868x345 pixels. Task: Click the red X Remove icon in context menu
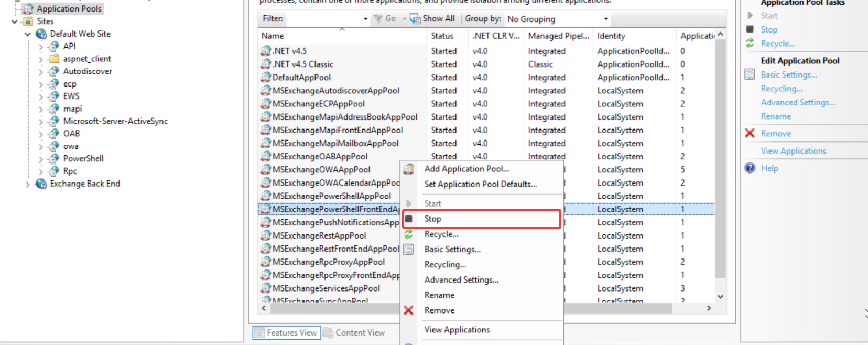click(409, 310)
